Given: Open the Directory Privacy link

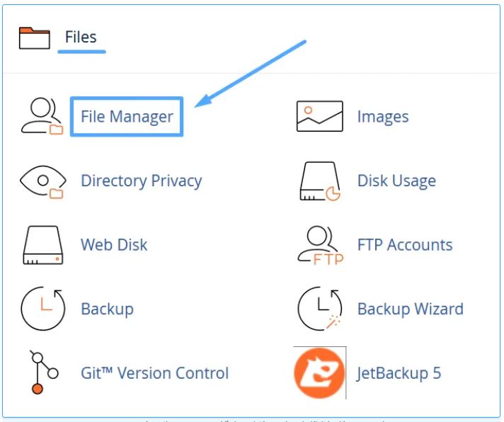Looking at the screenshot, I should (x=141, y=181).
